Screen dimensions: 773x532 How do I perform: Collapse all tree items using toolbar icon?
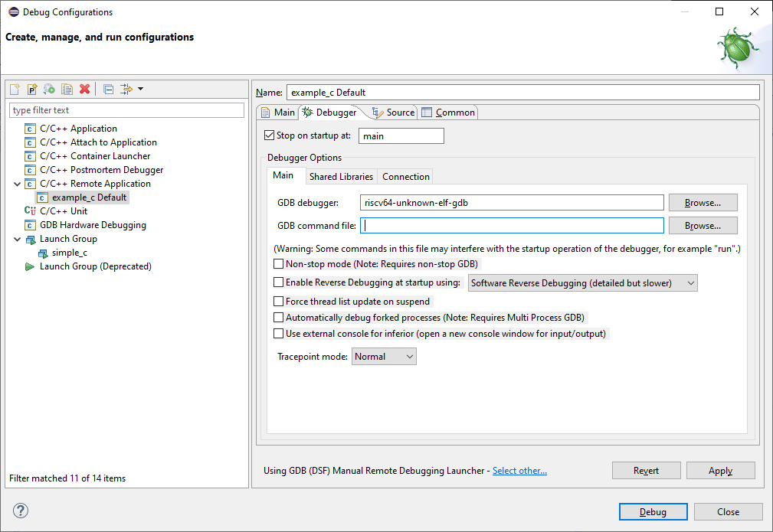pyautogui.click(x=108, y=90)
